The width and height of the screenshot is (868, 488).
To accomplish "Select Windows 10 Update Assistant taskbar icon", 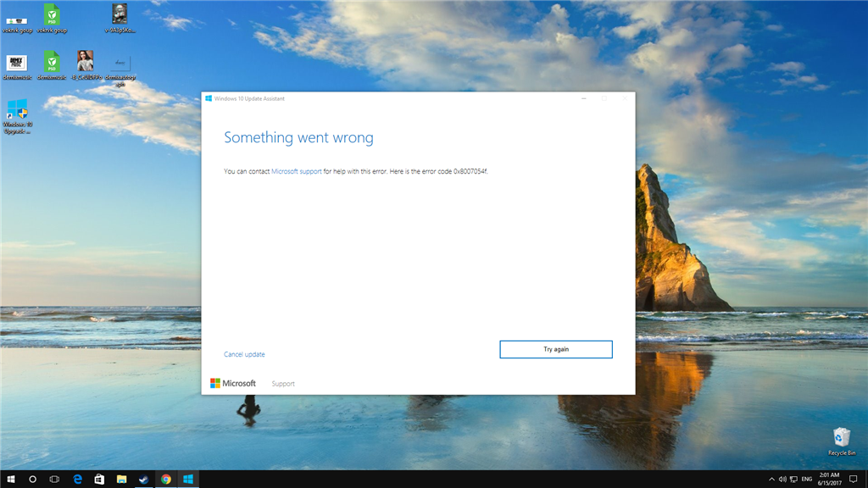I will (188, 480).
